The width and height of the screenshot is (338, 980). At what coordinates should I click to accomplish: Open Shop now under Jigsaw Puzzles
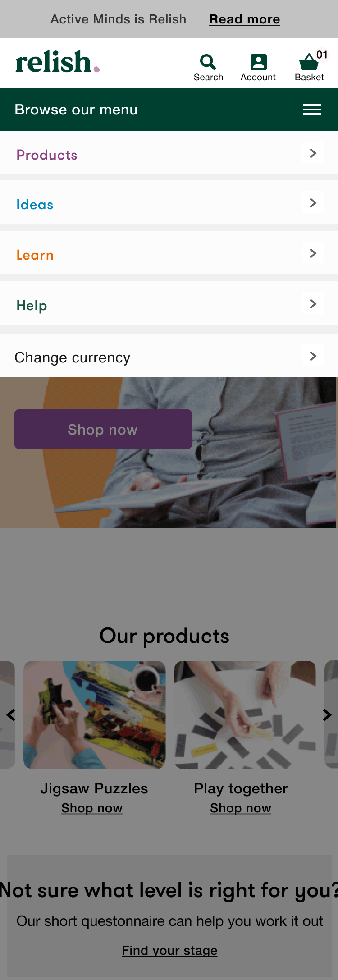[92, 808]
